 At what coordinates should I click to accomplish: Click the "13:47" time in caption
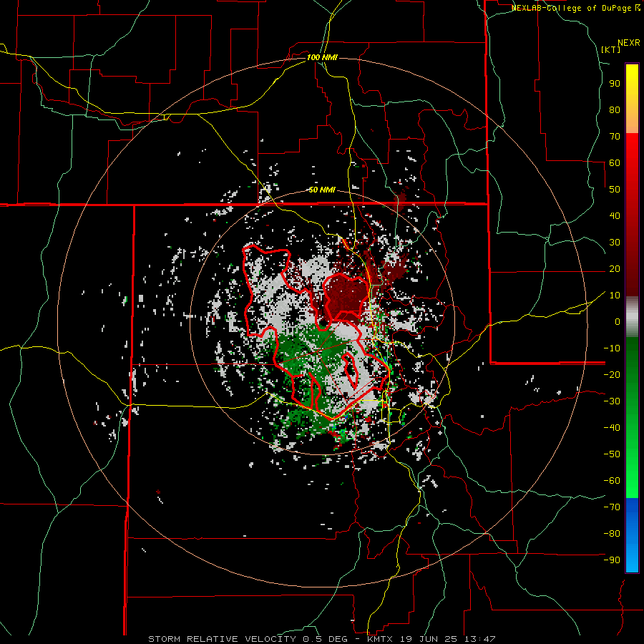480,639
